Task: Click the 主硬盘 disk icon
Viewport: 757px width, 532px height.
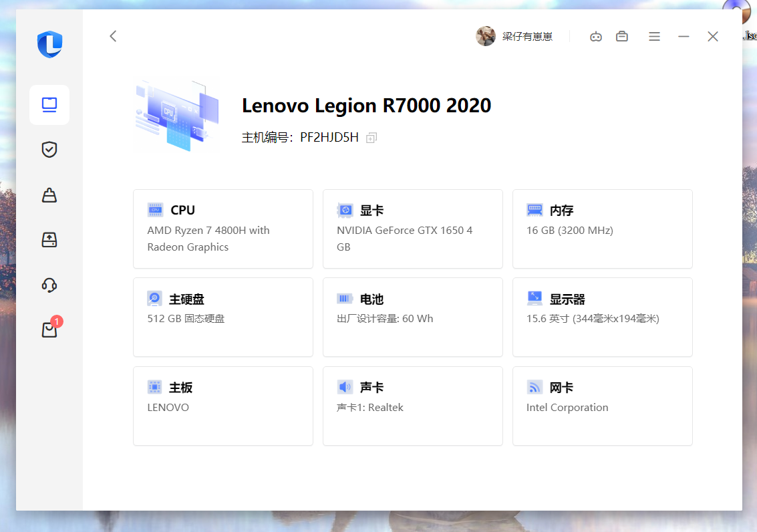Action: 154,299
